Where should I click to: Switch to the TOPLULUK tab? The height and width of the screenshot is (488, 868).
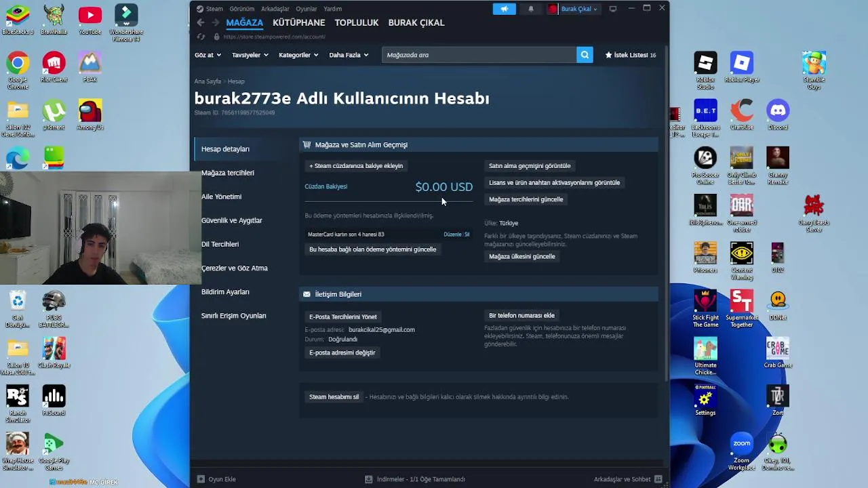click(x=357, y=22)
